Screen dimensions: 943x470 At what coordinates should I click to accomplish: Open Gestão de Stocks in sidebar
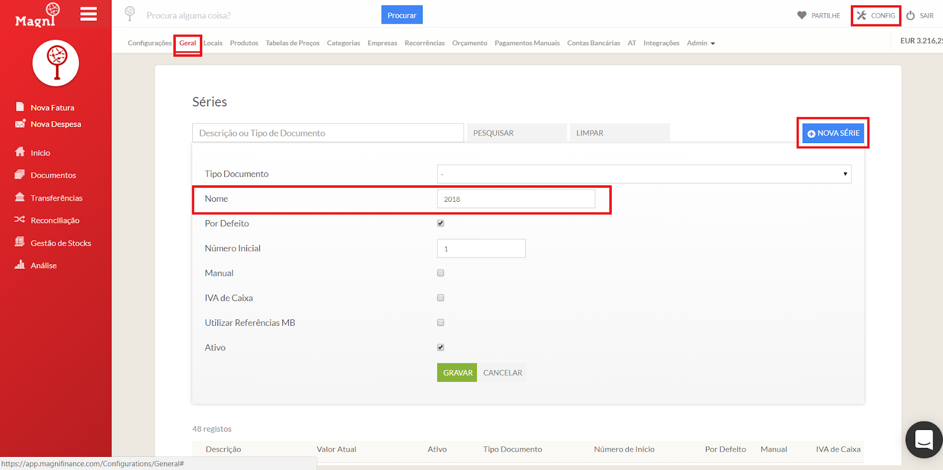(x=61, y=243)
